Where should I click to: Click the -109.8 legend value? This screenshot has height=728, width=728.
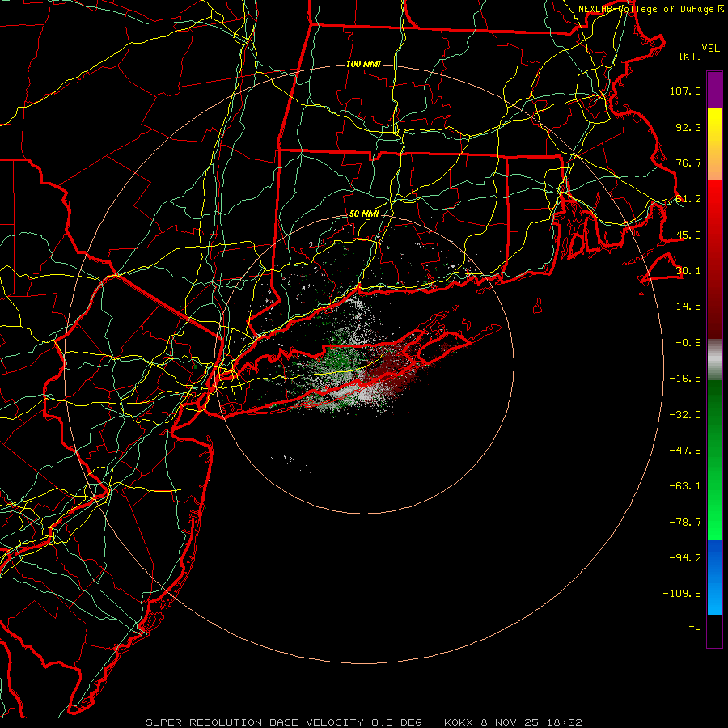pyautogui.click(x=682, y=594)
